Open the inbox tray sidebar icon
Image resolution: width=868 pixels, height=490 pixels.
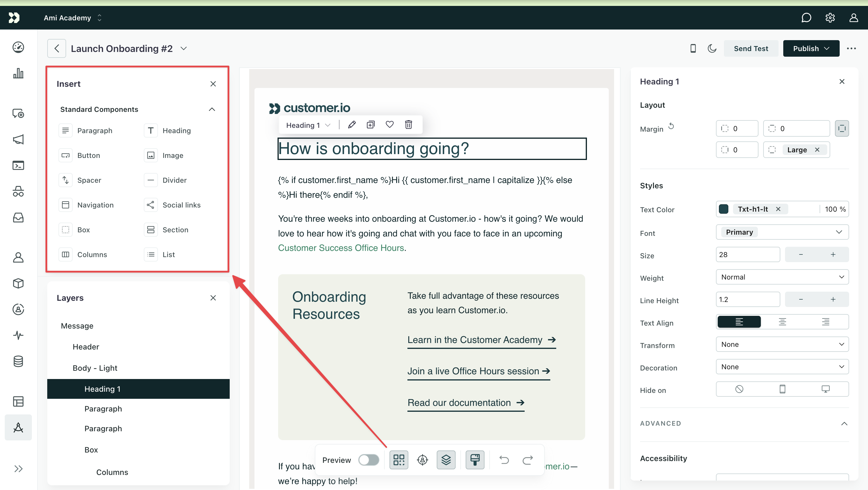tap(18, 217)
